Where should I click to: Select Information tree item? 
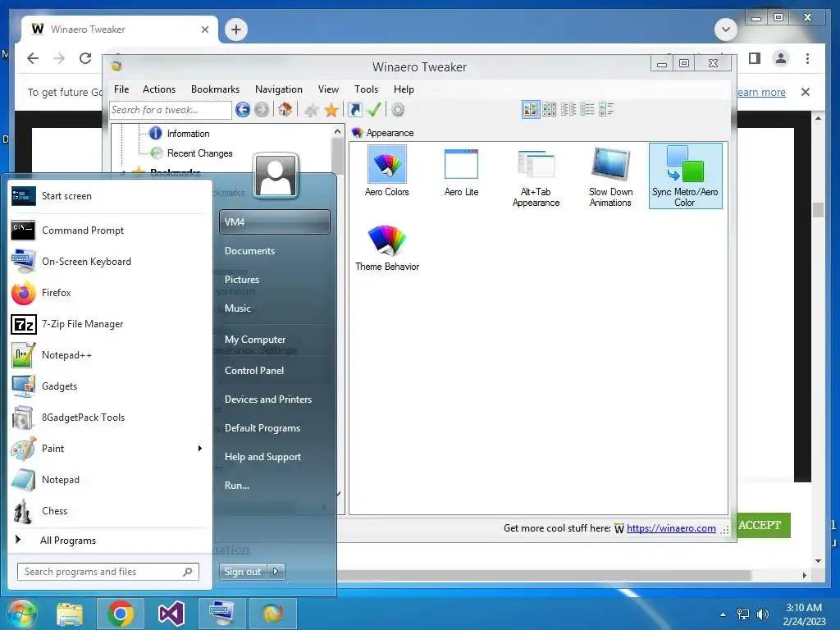tap(188, 134)
